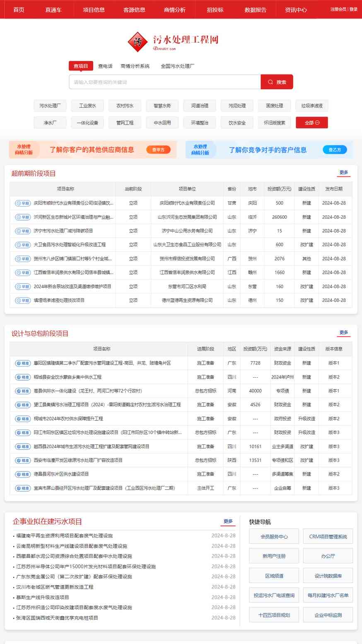Open the 客源信息 navigation item
This screenshot has height=644, width=362.
[134, 10]
